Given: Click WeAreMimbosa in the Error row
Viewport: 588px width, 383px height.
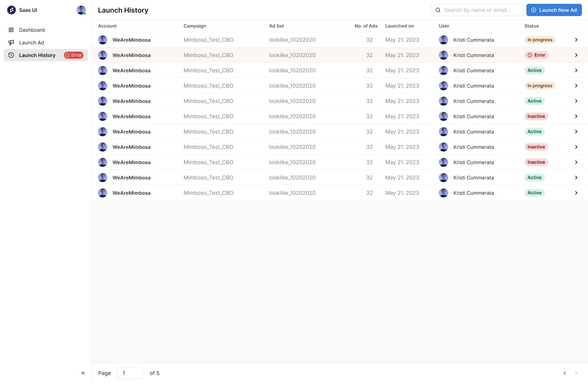Looking at the screenshot, I should click(x=131, y=55).
